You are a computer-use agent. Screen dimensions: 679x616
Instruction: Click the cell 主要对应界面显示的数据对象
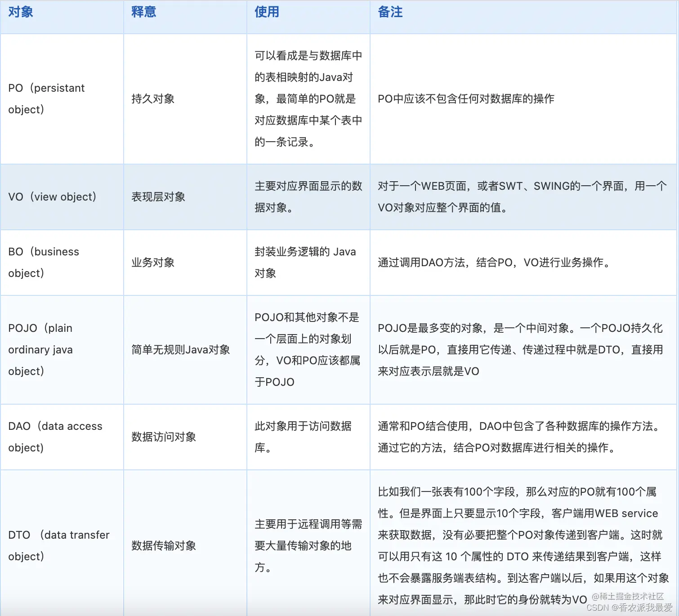(308, 196)
